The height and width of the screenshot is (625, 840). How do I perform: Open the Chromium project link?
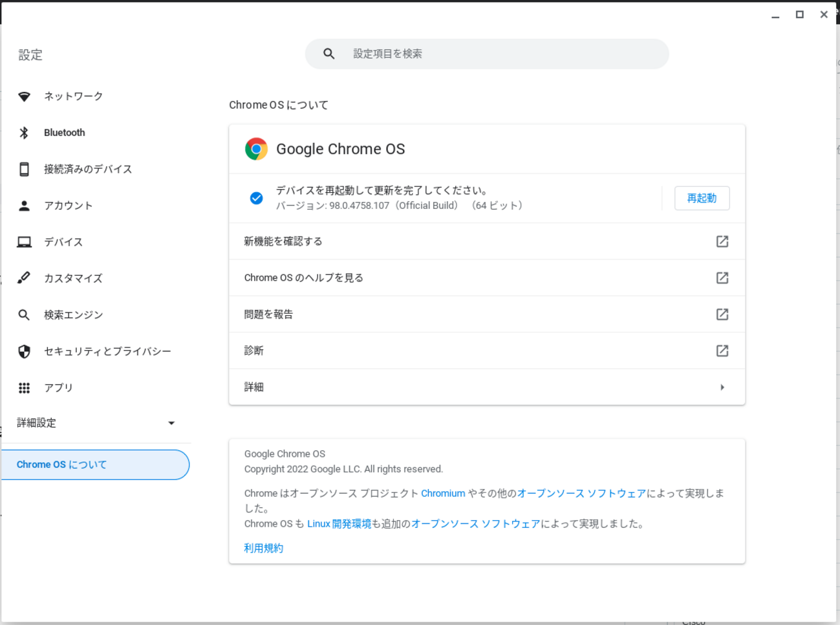coord(443,493)
